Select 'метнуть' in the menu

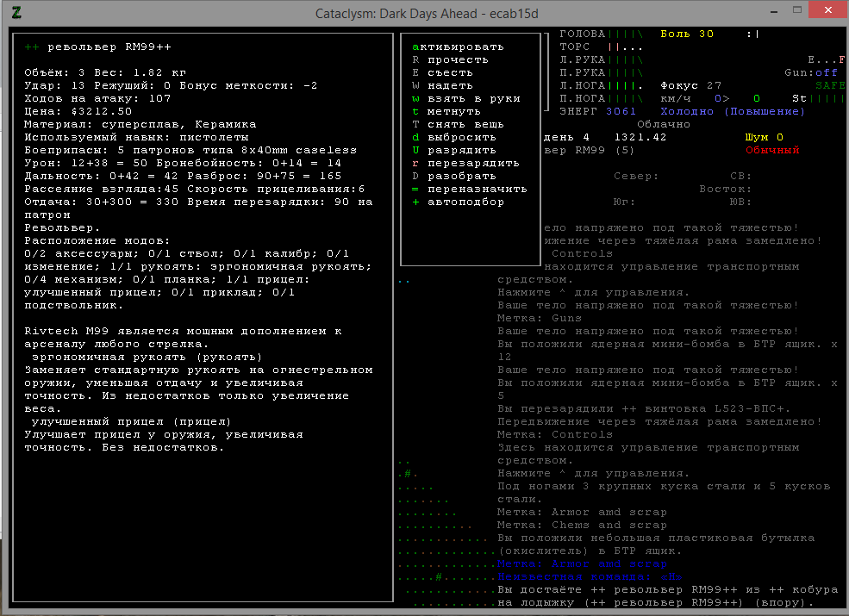coord(446,112)
